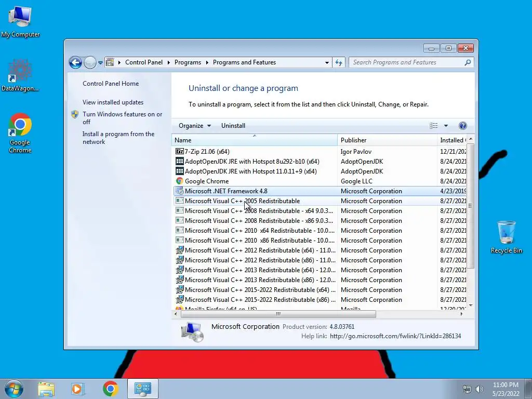The width and height of the screenshot is (532, 399).
Task: Open the recent pages dropdown arrow
Action: point(100,63)
